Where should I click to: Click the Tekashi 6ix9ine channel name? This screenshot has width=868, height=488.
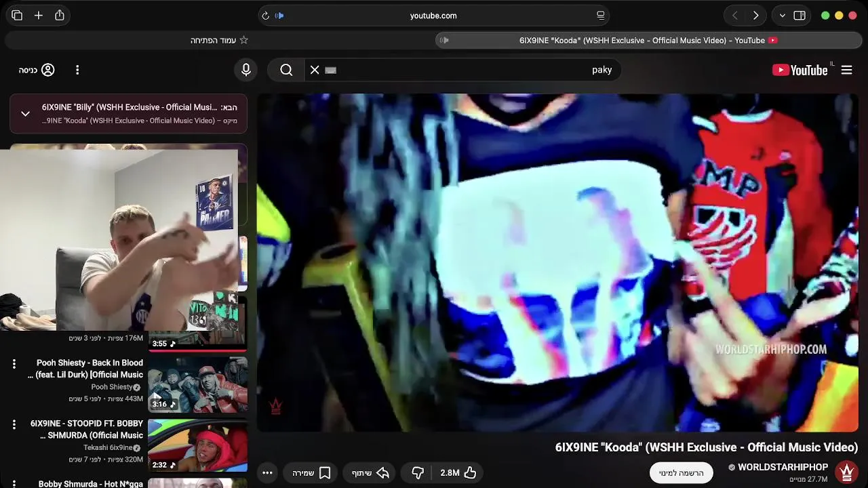coord(108,448)
